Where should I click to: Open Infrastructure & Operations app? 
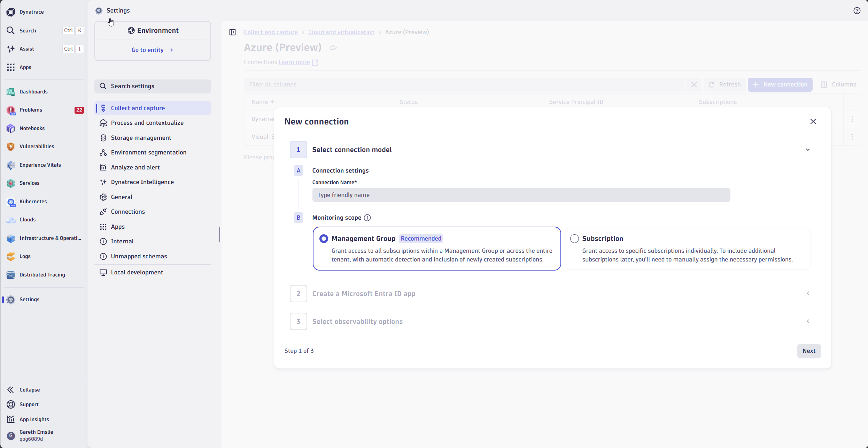[x=45, y=238]
